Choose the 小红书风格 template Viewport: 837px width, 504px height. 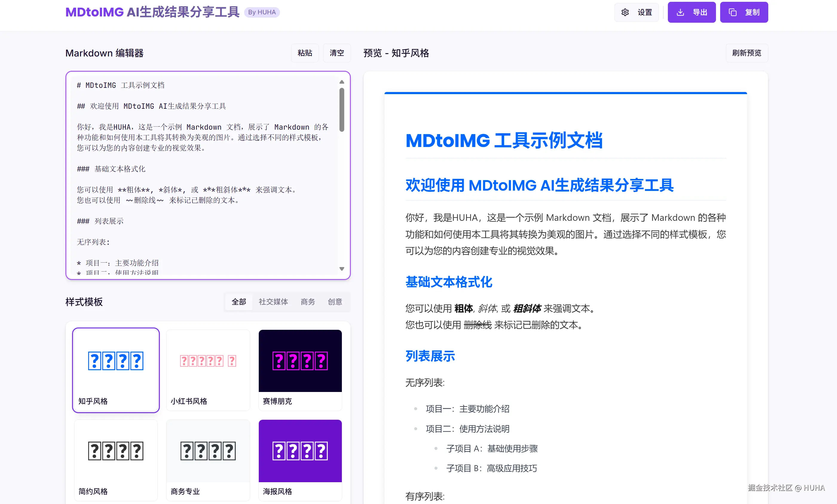[x=208, y=370]
